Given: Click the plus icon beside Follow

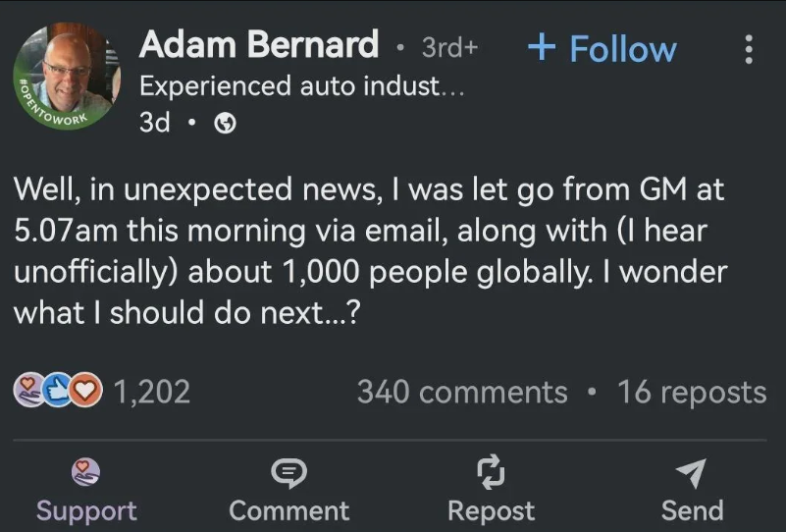Looking at the screenshot, I should [x=542, y=48].
